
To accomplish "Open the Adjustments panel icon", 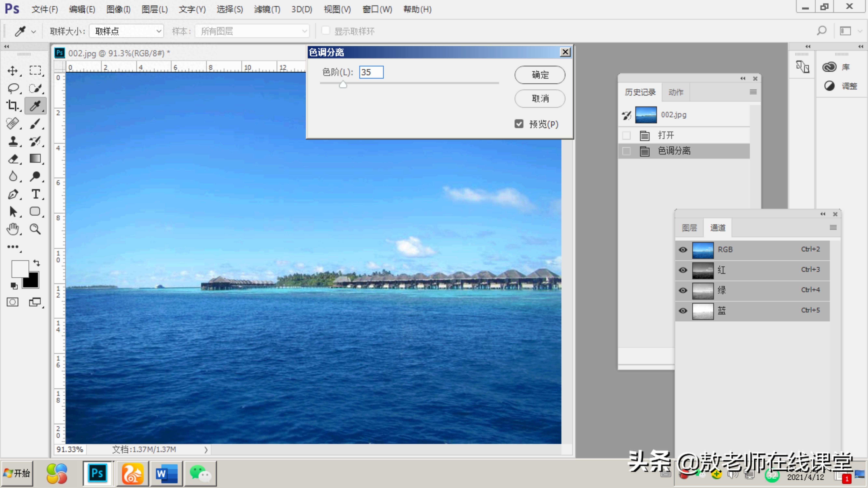I will coord(829,86).
